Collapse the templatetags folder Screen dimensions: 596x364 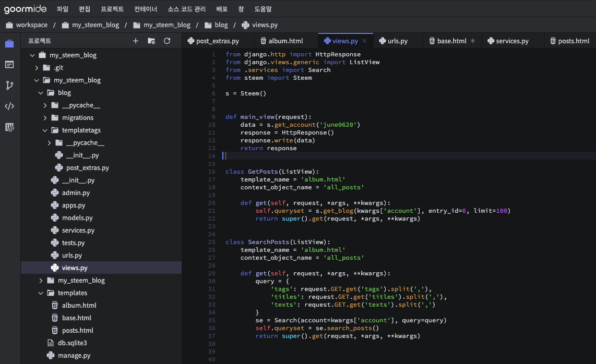[45, 130]
